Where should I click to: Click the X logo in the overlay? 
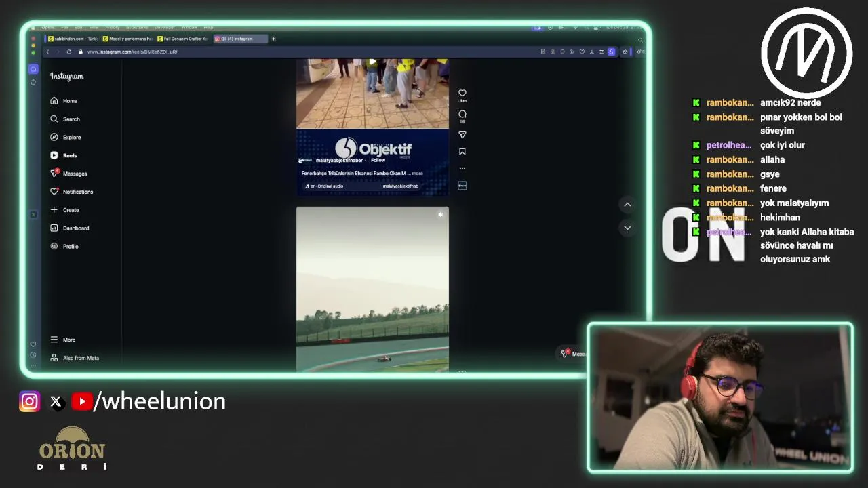(x=56, y=402)
